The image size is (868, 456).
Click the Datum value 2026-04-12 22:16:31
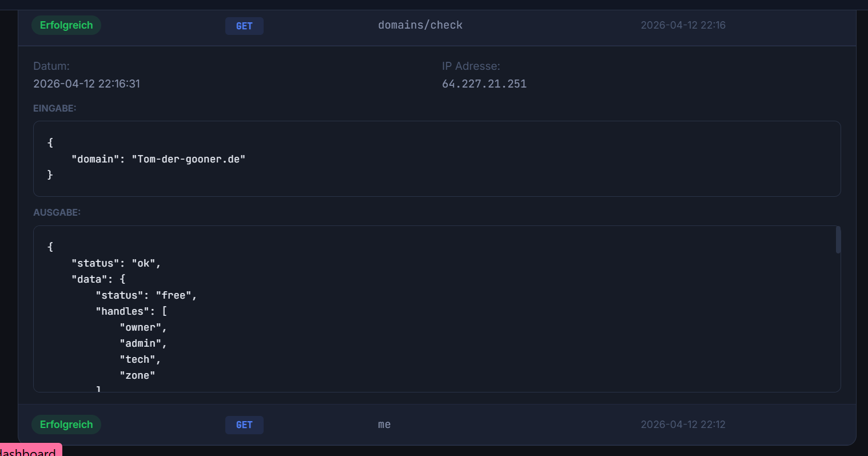(86, 84)
